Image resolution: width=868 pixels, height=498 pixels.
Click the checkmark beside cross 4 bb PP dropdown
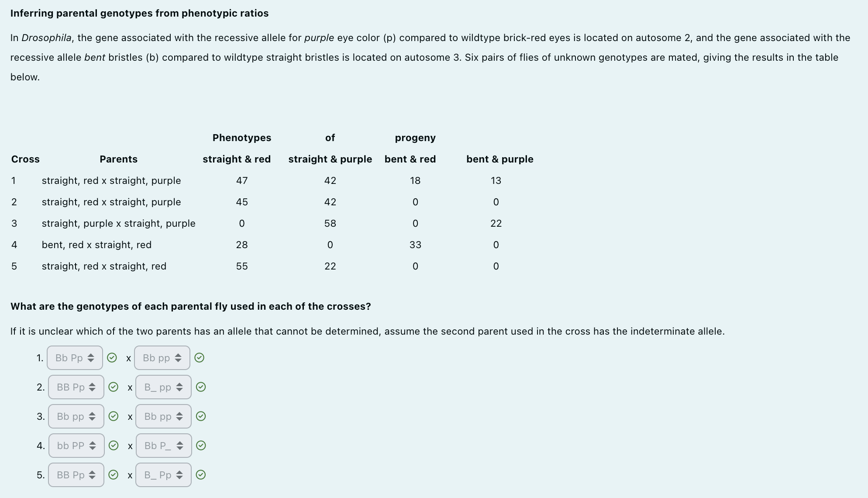[x=114, y=446]
